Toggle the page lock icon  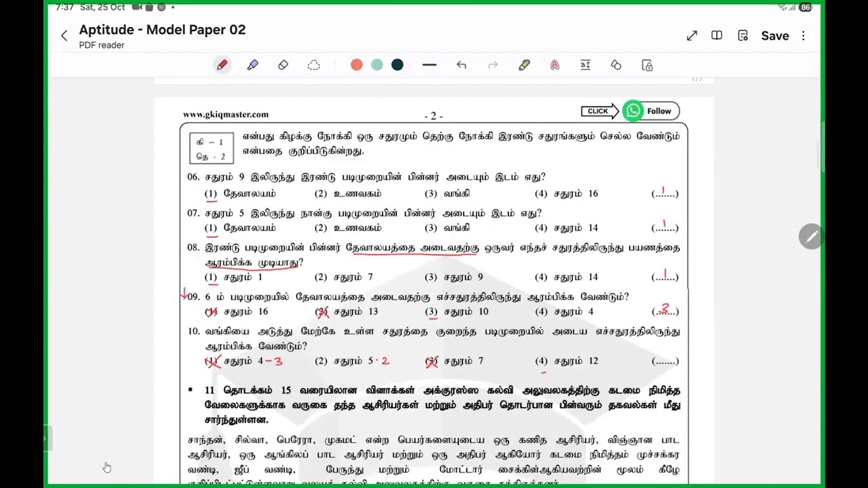coord(647,65)
